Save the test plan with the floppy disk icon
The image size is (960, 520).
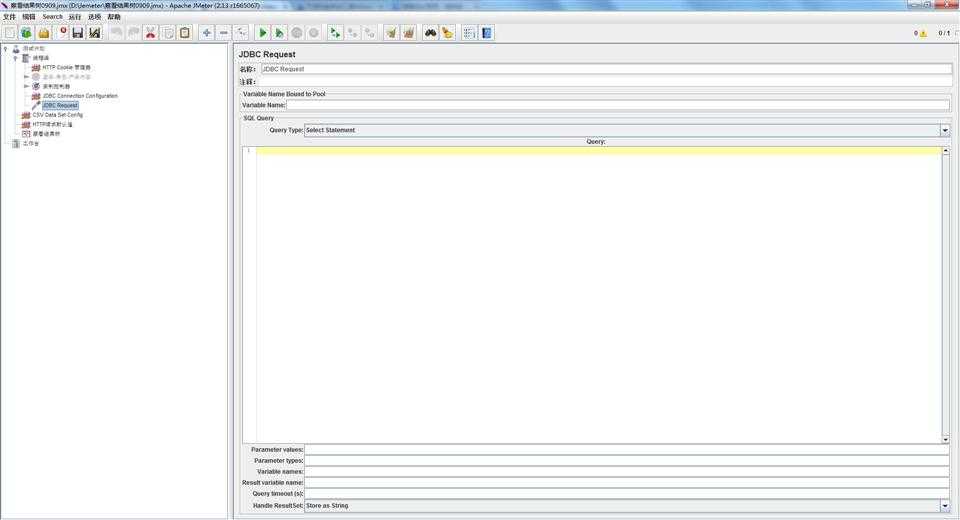click(77, 33)
